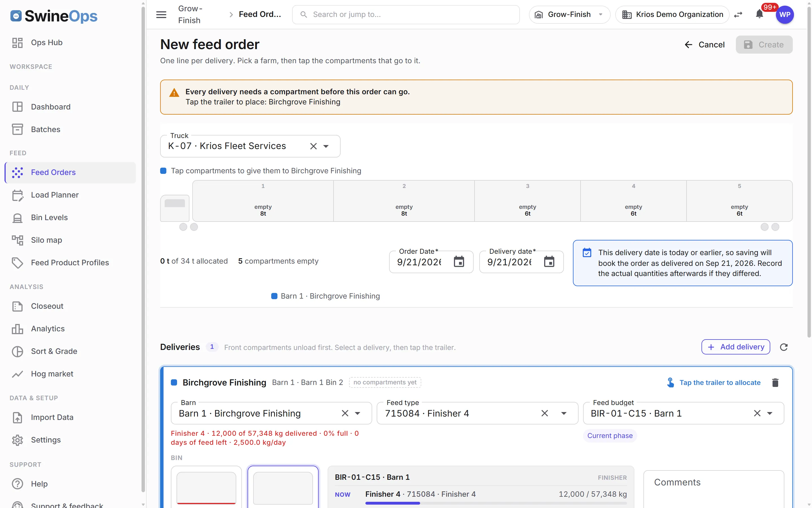Open Krios Demo Organization selector
812x508 pixels.
click(672, 14)
